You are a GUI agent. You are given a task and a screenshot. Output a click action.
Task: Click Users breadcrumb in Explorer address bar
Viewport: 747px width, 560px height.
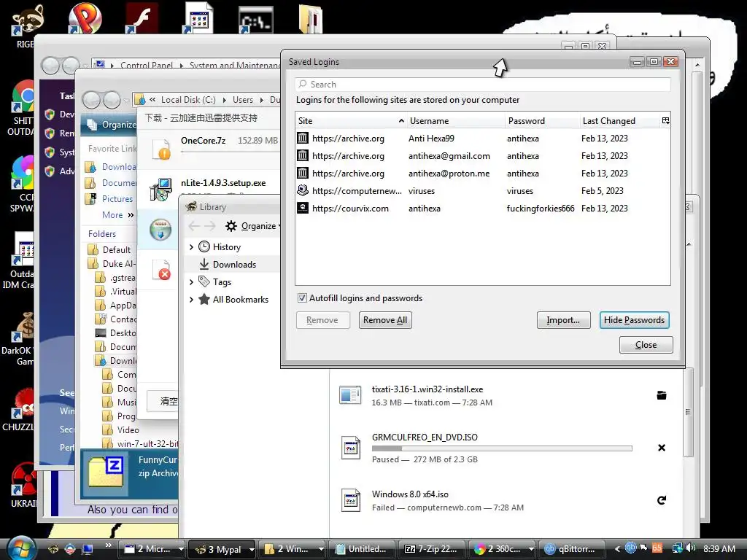pyautogui.click(x=243, y=99)
